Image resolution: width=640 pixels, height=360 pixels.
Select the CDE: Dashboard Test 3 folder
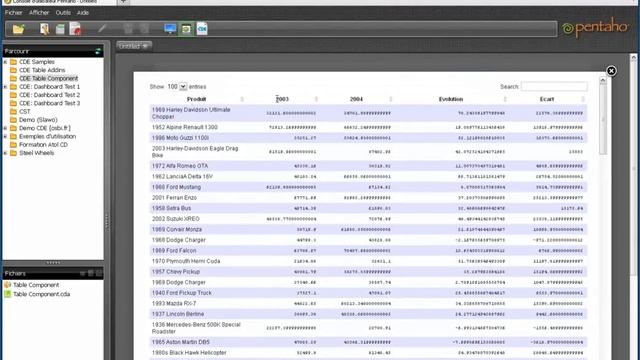point(49,103)
